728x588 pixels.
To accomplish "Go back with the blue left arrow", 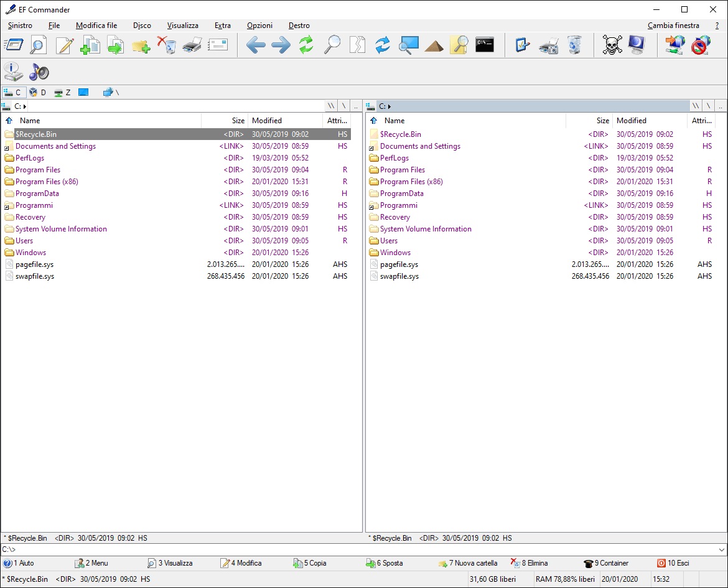I will (x=255, y=45).
